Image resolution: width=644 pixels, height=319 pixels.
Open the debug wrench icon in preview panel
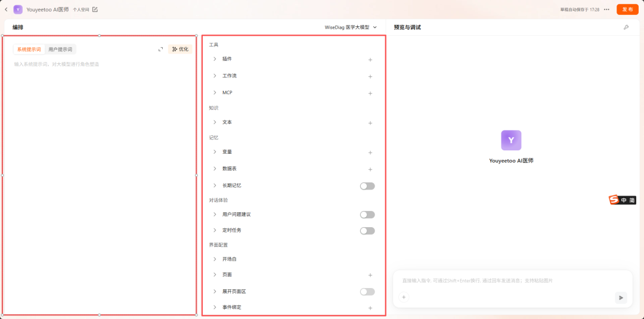tap(626, 27)
